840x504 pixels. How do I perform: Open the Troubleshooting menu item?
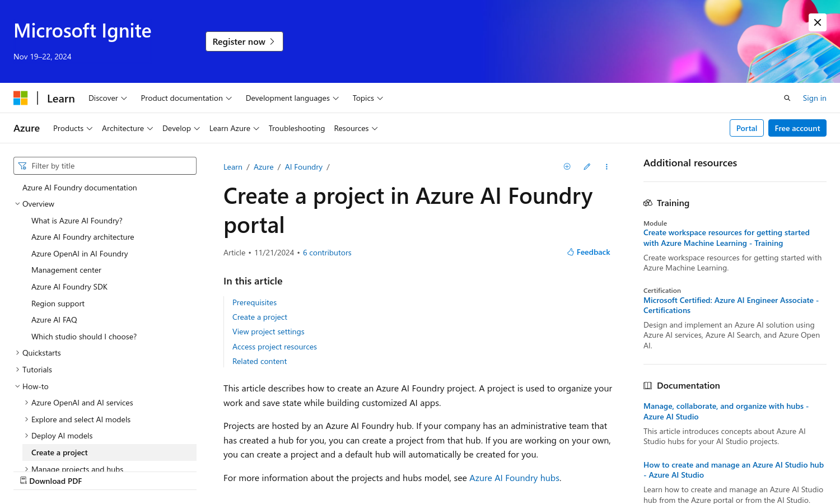pyautogui.click(x=296, y=128)
